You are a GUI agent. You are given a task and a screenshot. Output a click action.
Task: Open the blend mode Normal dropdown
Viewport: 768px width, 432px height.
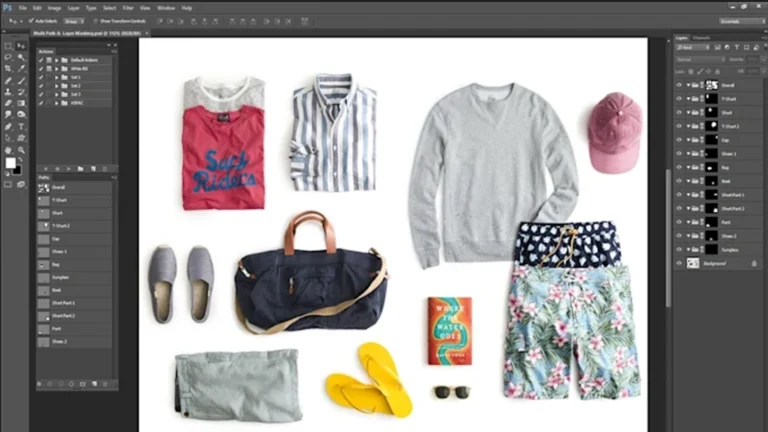tap(700, 59)
